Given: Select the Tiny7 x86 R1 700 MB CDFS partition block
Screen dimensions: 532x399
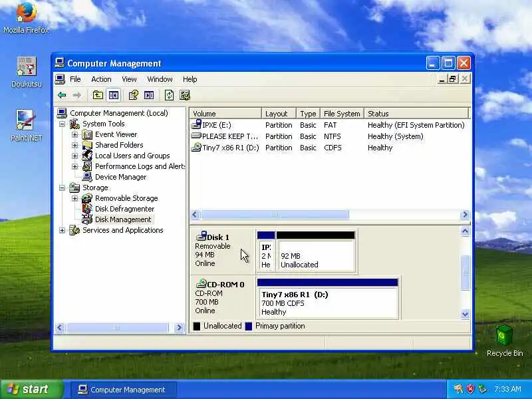Looking at the screenshot, I should click(327, 299).
